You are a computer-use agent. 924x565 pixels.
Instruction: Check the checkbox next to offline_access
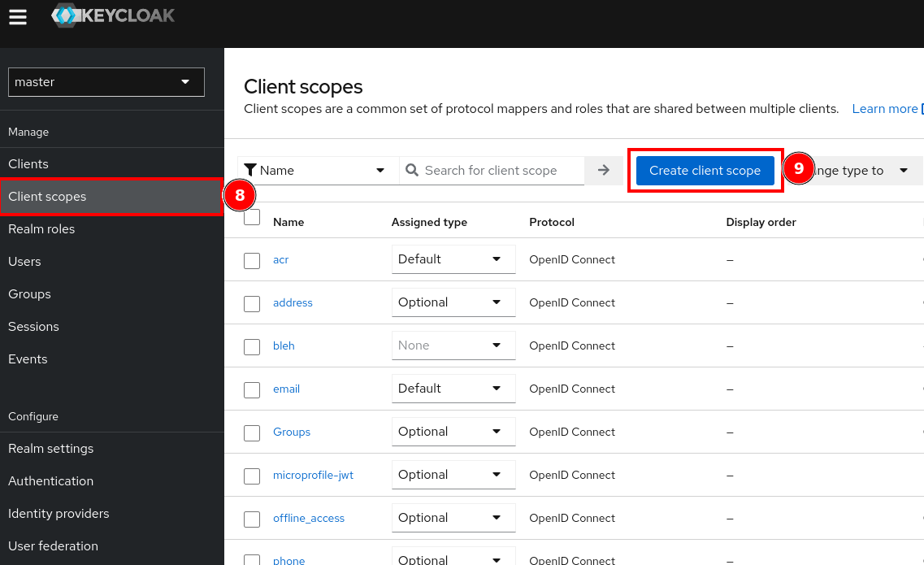pos(251,519)
